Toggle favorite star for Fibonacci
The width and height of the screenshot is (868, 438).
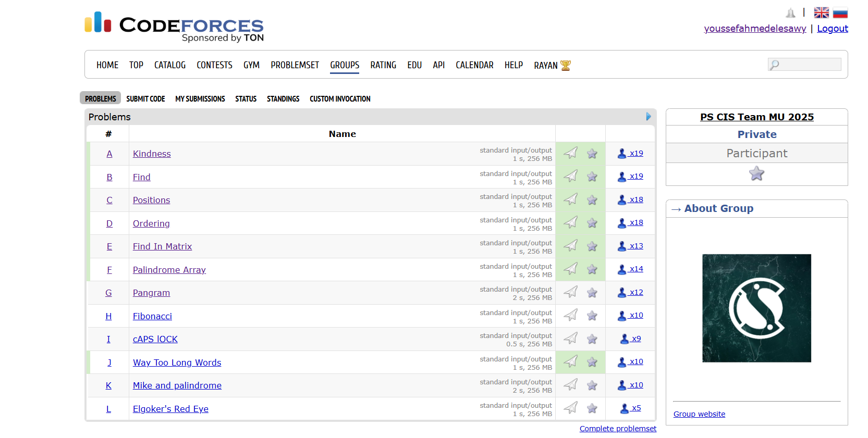click(592, 316)
